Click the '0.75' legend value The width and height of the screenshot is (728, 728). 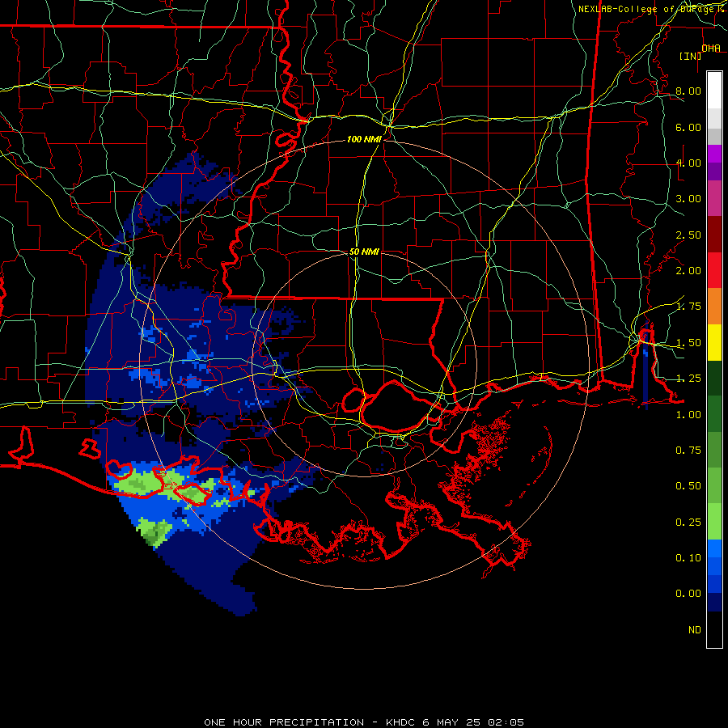point(688,451)
